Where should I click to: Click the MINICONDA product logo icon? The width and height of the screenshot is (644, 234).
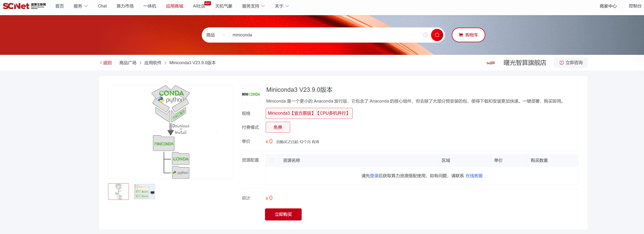click(x=251, y=94)
